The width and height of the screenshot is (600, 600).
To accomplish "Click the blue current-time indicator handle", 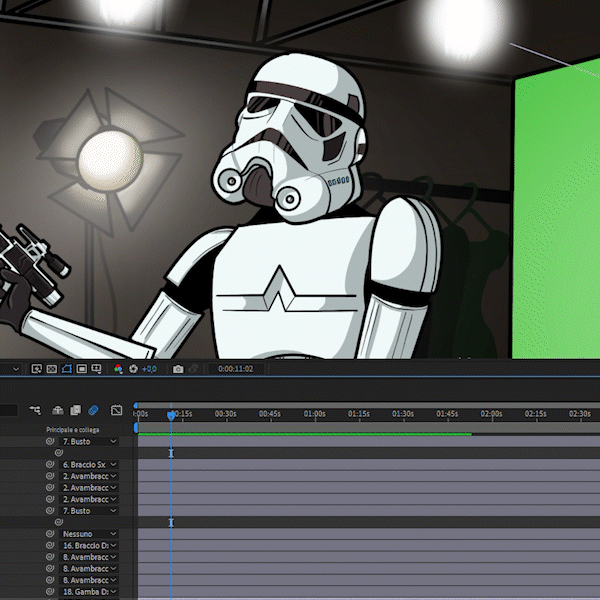I will coord(171,416).
